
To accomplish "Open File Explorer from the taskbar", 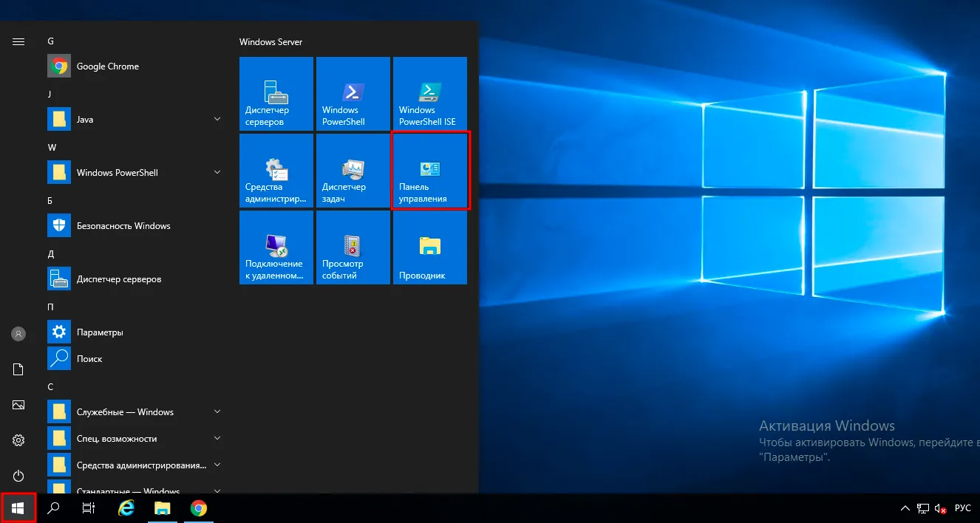I will click(162, 508).
